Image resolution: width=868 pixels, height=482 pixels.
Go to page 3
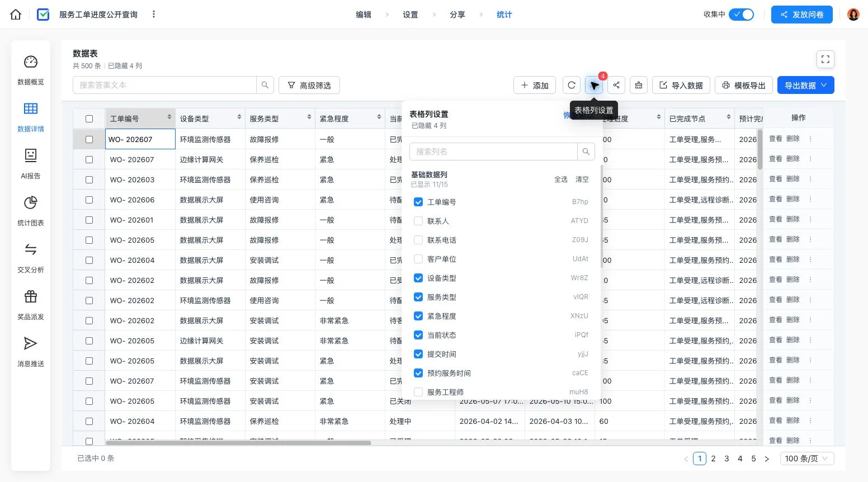tap(727, 459)
